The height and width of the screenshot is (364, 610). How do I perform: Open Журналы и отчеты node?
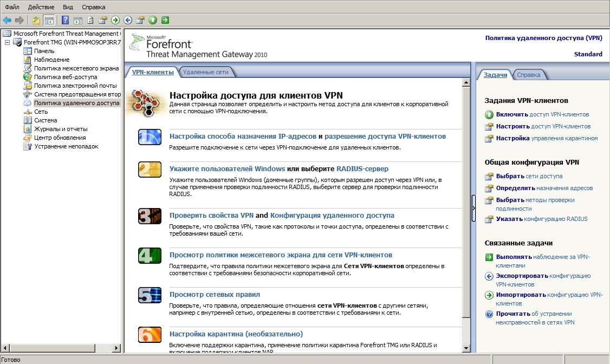61,129
